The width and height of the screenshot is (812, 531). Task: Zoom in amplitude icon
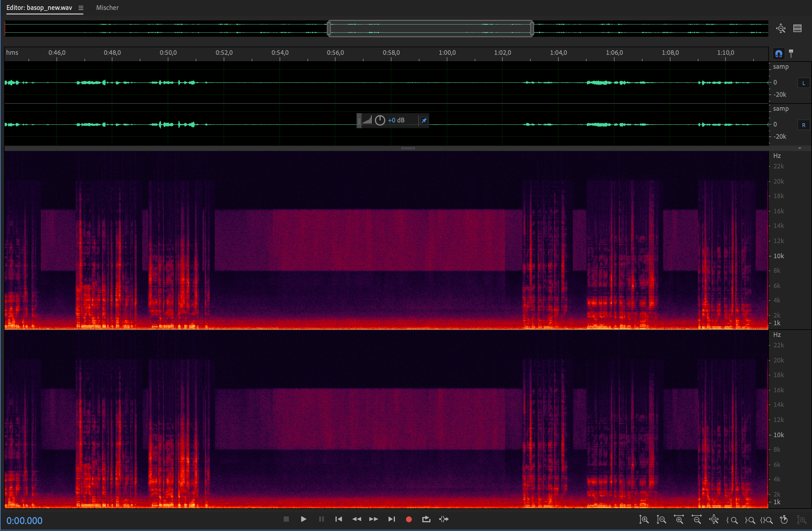(644, 519)
